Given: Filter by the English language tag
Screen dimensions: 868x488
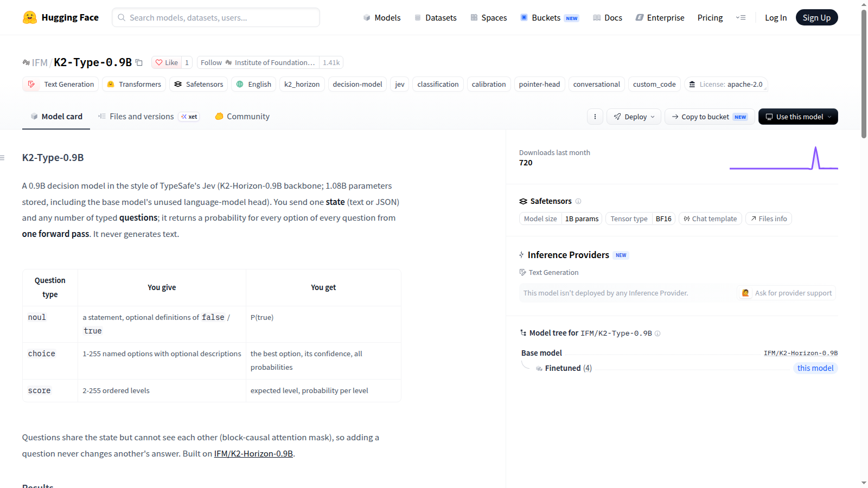Looking at the screenshot, I should (254, 84).
